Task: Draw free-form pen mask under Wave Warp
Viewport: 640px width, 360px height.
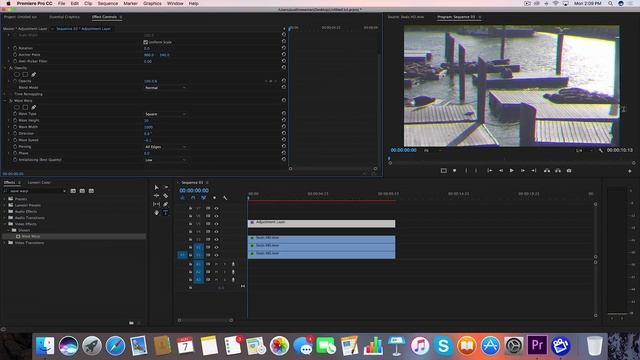Action: 33,107
